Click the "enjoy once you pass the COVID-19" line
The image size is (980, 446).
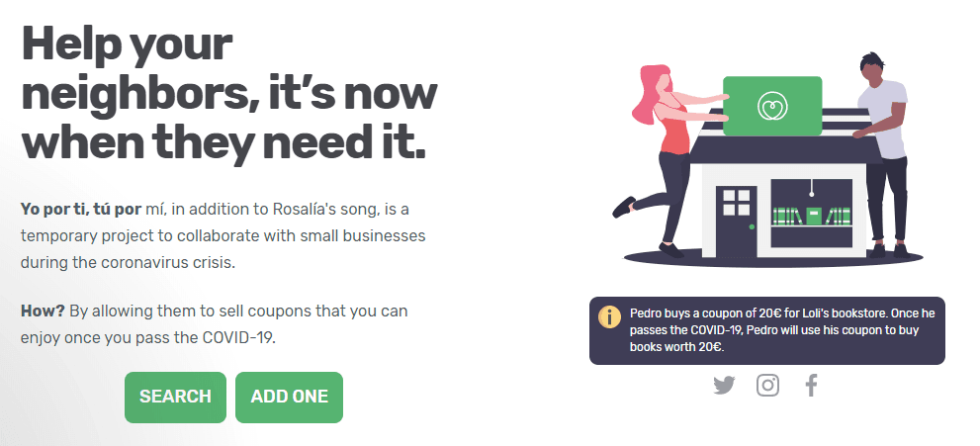tap(147, 337)
